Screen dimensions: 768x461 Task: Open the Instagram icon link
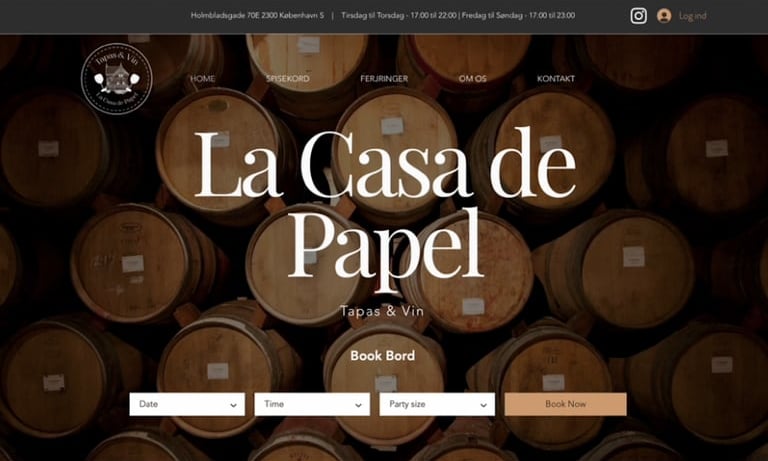pyautogui.click(x=638, y=16)
